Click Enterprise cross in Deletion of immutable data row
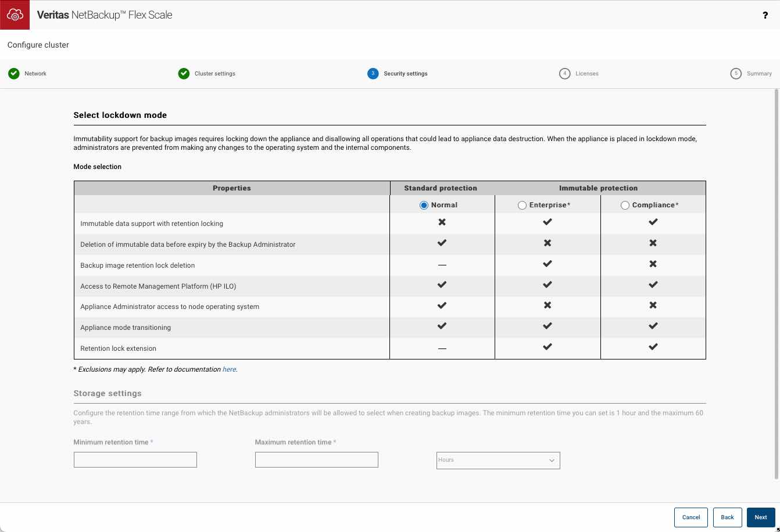 coord(547,243)
